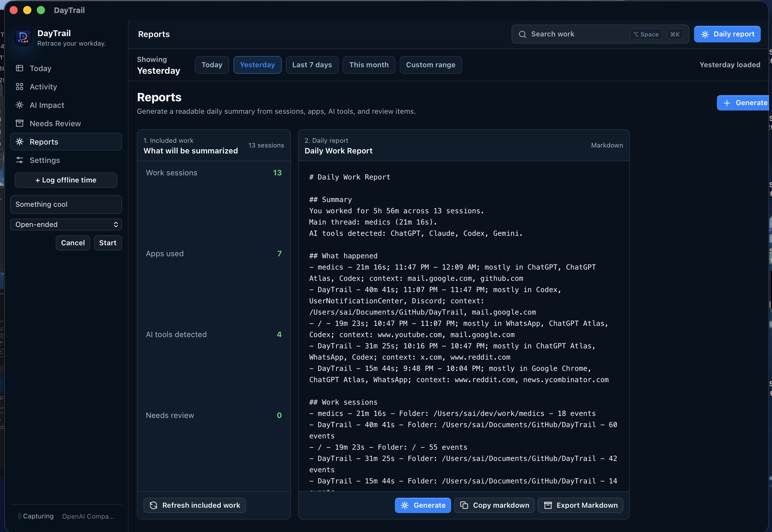Select the Today range tab
Viewport: 772px width, 532px height.
click(x=212, y=65)
